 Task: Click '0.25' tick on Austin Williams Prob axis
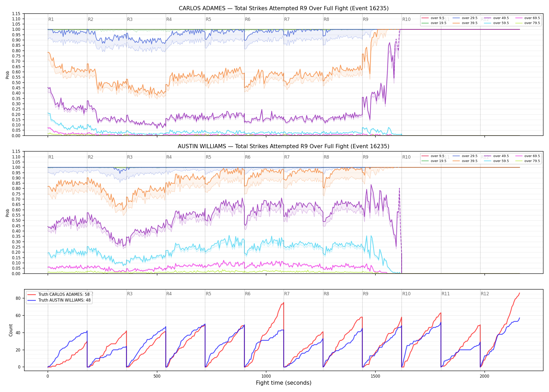[x=16, y=247]
